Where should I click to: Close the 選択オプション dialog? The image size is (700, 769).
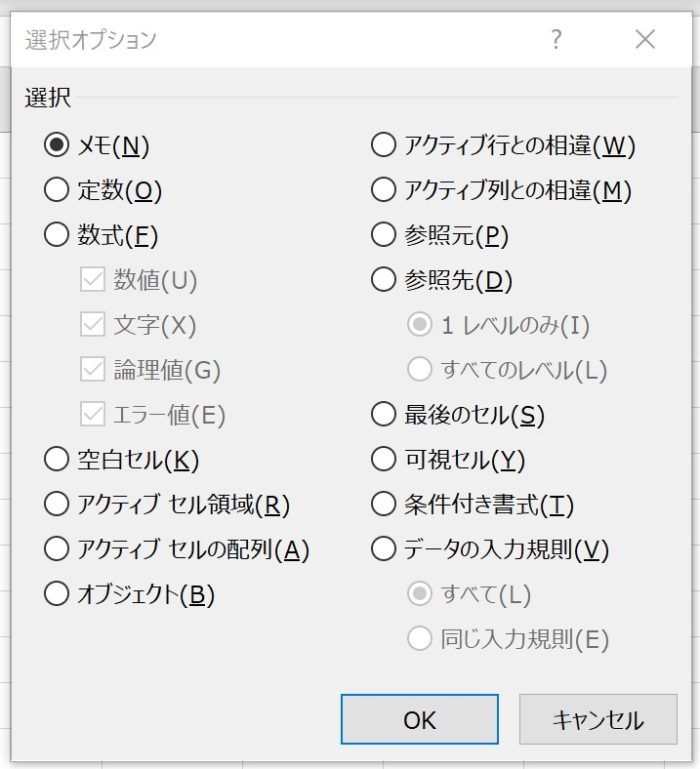tap(645, 39)
